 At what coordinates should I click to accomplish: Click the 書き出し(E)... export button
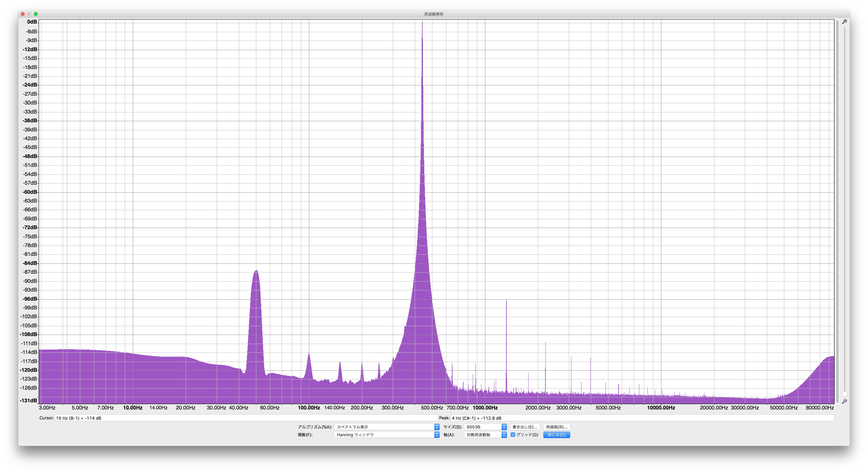click(525, 427)
